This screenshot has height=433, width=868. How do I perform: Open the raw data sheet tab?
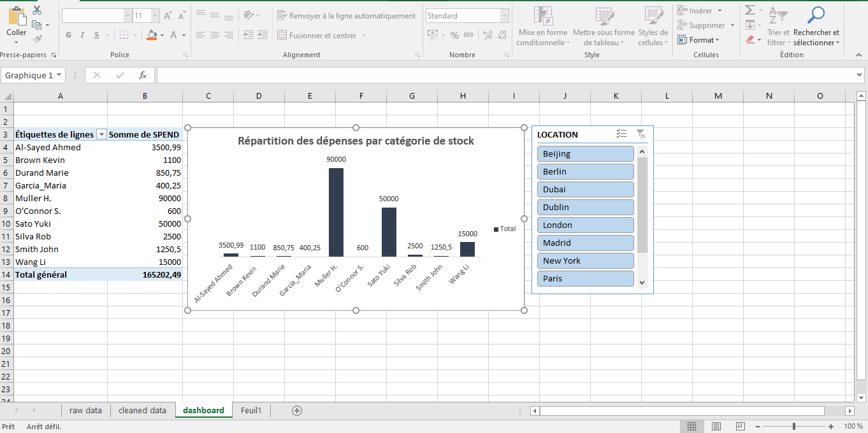pos(85,411)
